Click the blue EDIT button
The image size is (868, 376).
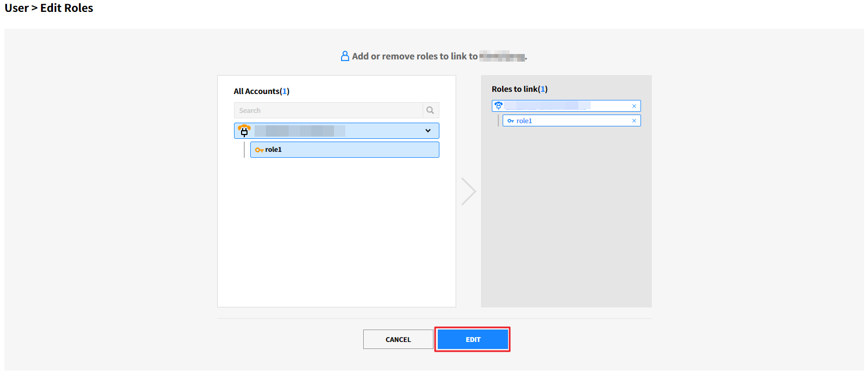click(x=473, y=339)
